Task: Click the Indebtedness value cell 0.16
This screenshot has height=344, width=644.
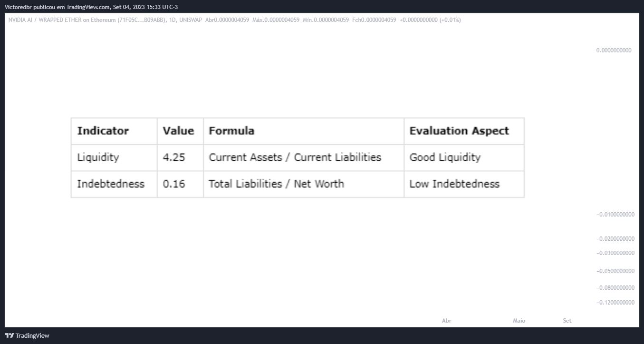Action: pyautogui.click(x=174, y=184)
